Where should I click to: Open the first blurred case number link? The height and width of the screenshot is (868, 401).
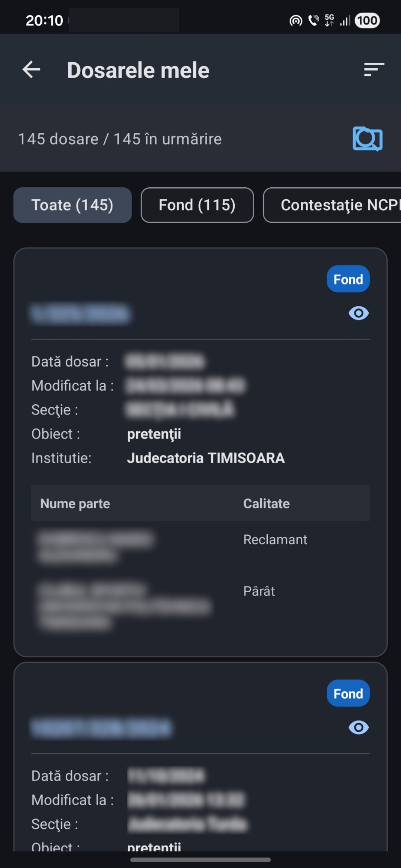(81, 314)
